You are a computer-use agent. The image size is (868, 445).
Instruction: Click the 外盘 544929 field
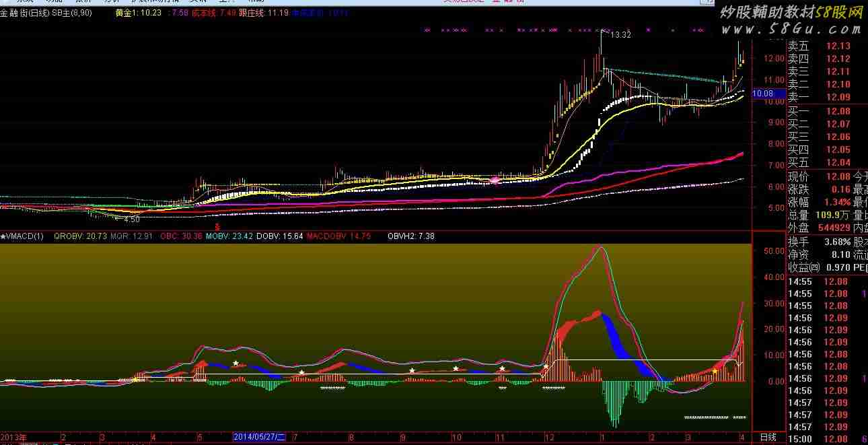point(820,228)
